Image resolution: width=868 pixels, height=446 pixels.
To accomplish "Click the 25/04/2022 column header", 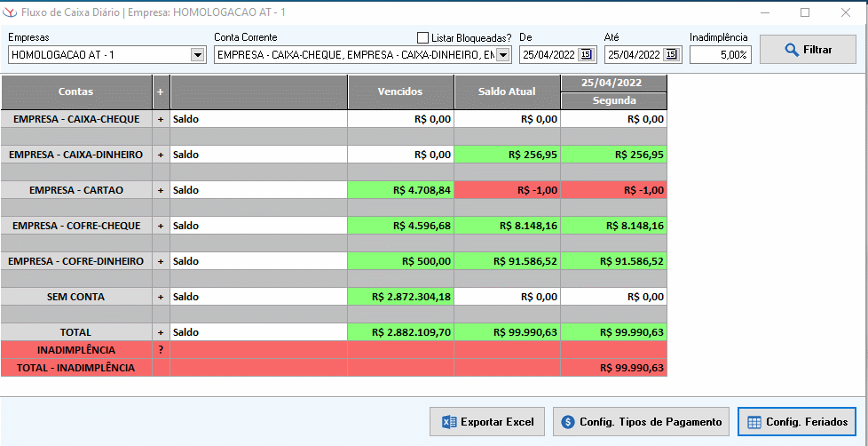I will click(x=614, y=83).
